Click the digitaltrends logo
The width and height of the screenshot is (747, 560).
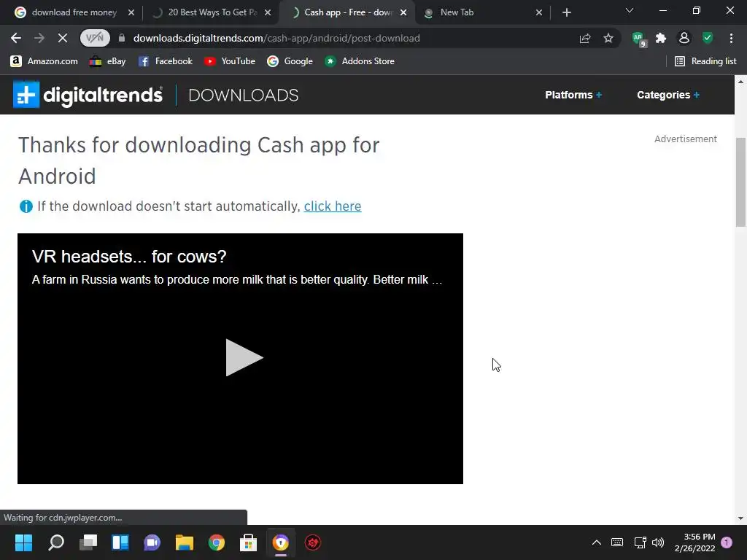(x=88, y=95)
